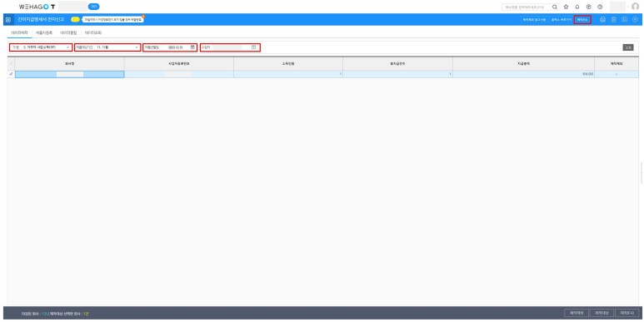Image resolution: width=644 pixels, height=322 pixels.
Task: Click the magnifier search icon
Action: [x=555, y=7]
